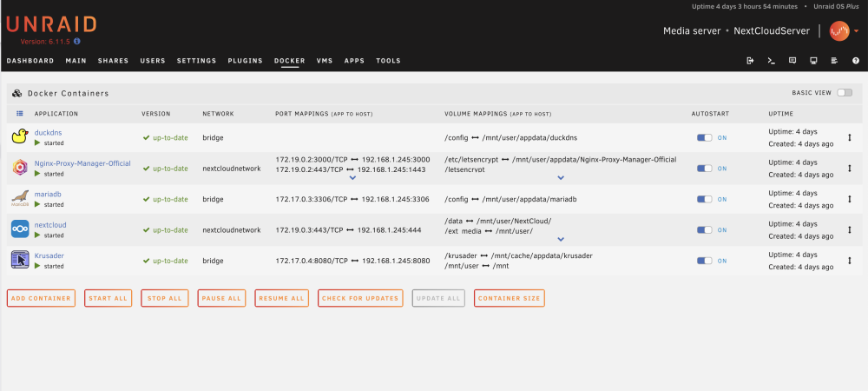
Task: Click the Pause All button
Action: tap(221, 298)
